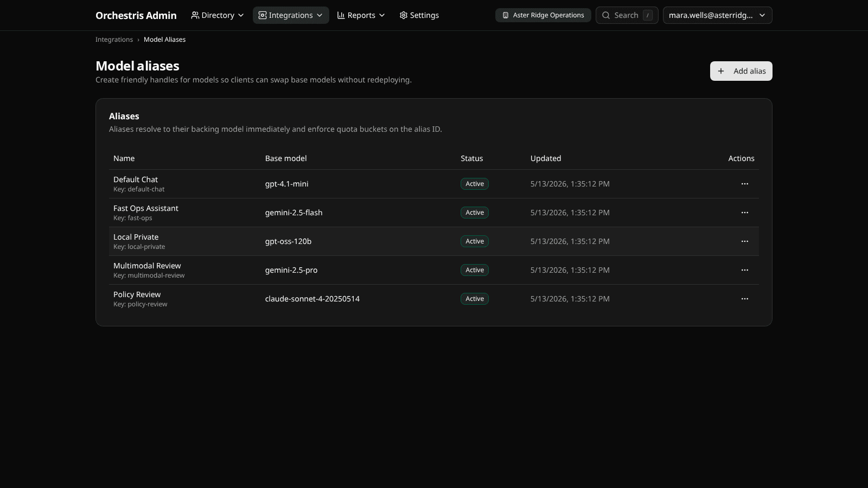Click the Reports bar chart icon
868x488 pixels.
coord(341,15)
